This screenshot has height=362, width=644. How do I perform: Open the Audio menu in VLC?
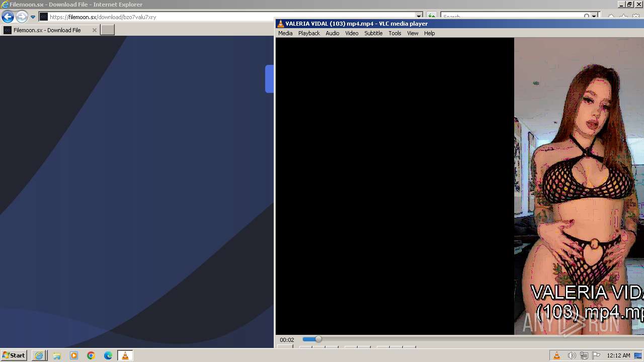332,33
